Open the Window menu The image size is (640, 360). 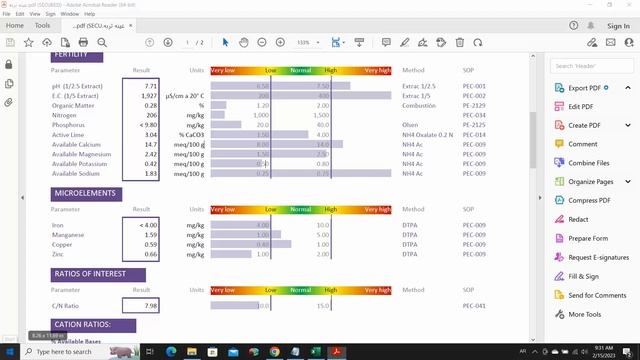(x=70, y=14)
